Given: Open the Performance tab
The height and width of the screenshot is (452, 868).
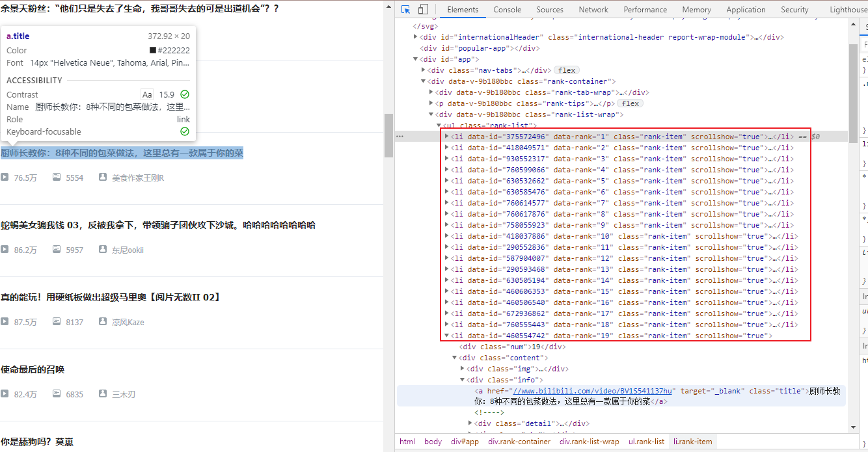Looking at the screenshot, I should [x=645, y=10].
